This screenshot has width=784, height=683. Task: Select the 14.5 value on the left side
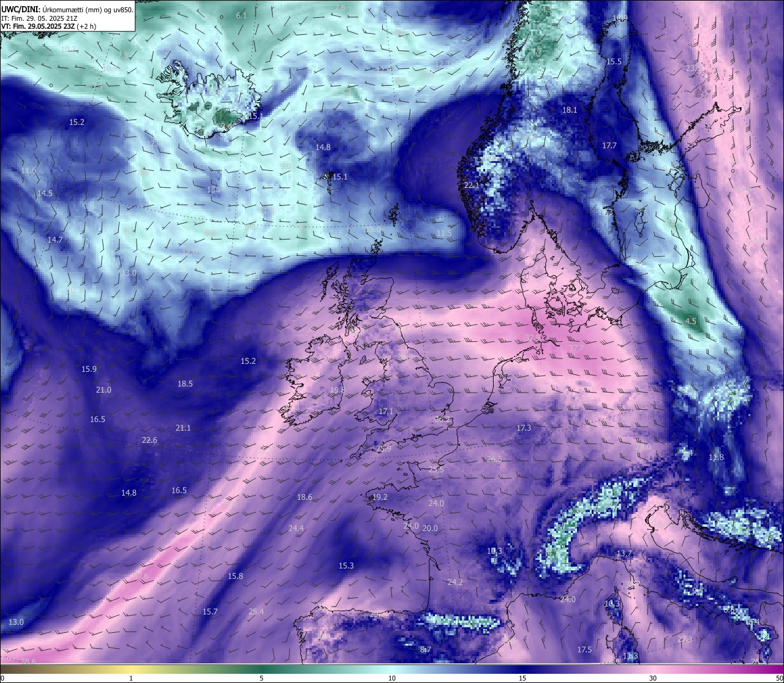45,193
